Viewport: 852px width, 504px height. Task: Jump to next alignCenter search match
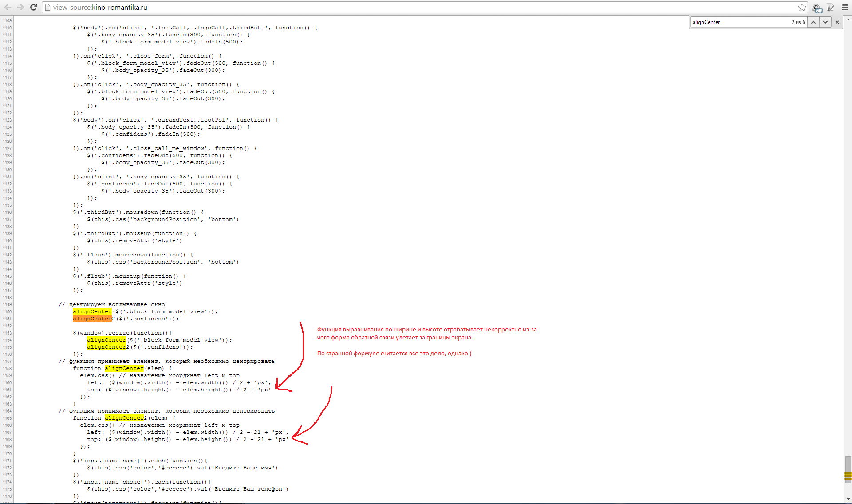coord(825,22)
